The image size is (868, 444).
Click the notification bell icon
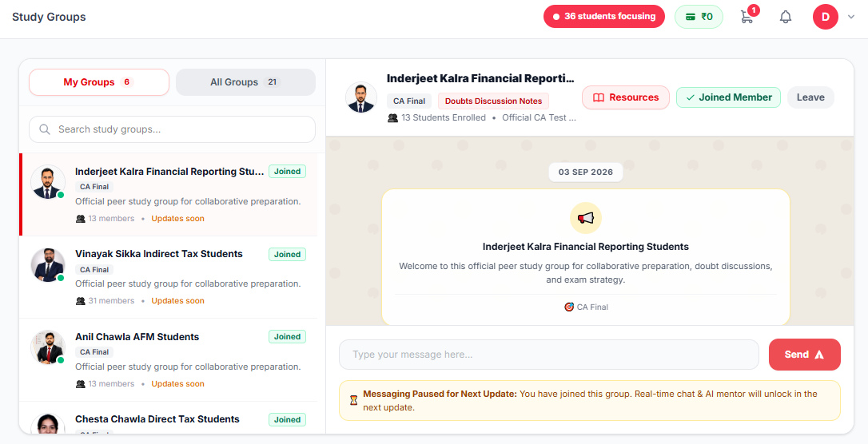(786, 17)
